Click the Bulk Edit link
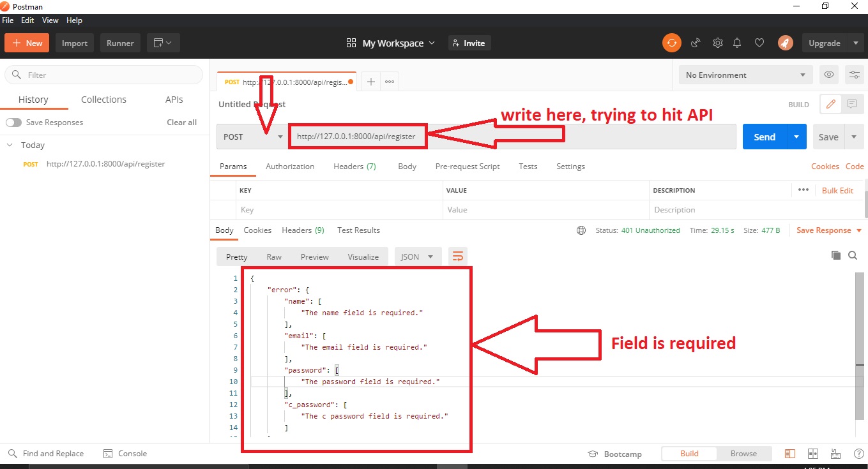Viewport: 868px width, 469px height. [837, 190]
